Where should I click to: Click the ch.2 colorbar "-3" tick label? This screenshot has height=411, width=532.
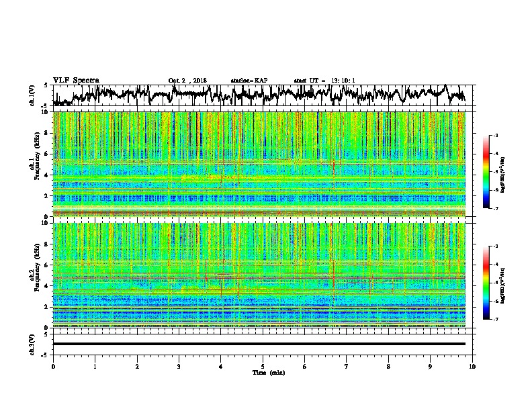pyautogui.click(x=495, y=246)
